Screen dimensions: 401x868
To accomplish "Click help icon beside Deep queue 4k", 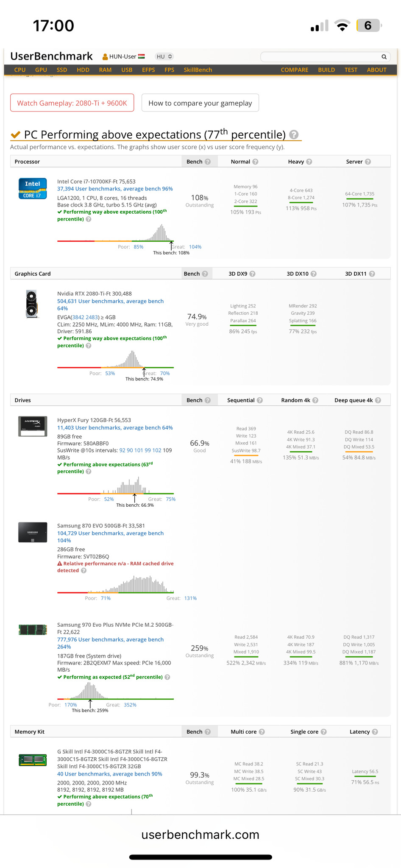I will point(378,400).
